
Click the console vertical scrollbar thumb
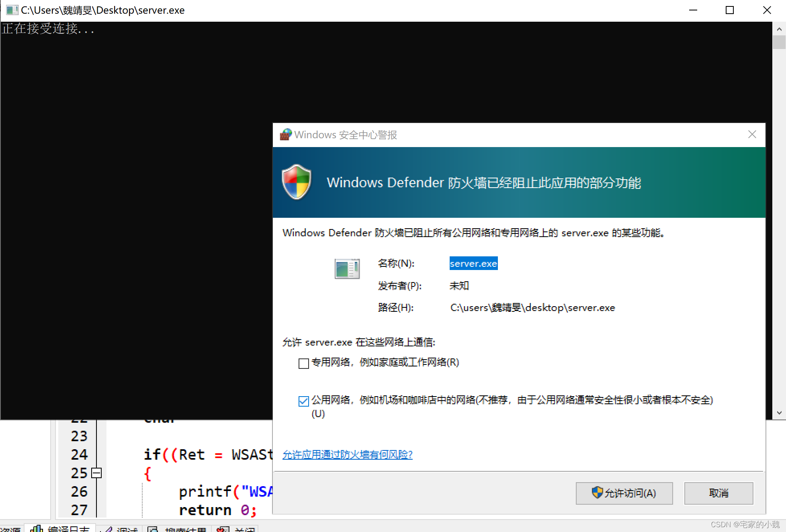tap(779, 42)
